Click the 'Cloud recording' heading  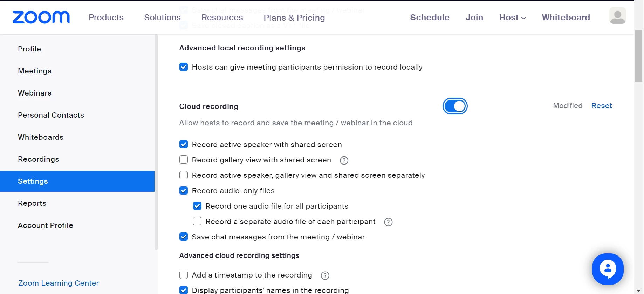click(209, 106)
